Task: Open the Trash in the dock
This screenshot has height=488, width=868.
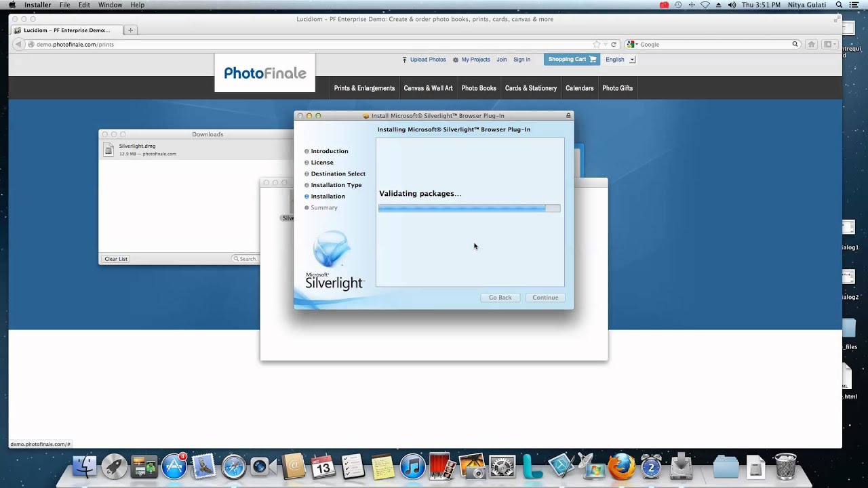Action: [785, 466]
